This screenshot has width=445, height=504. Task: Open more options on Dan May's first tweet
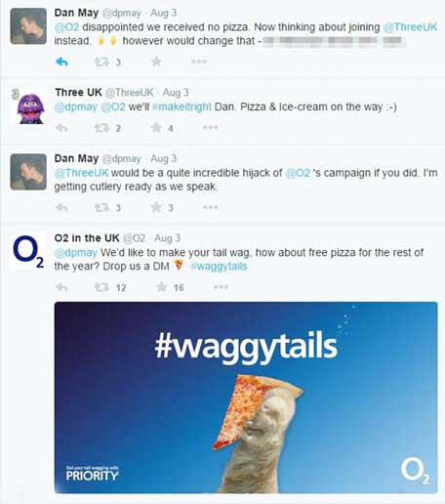(x=199, y=62)
